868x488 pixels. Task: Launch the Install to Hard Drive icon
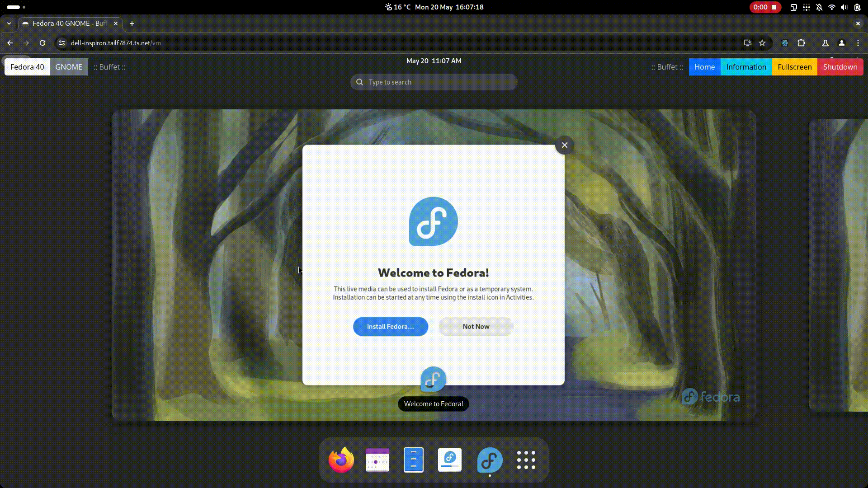pos(449,460)
